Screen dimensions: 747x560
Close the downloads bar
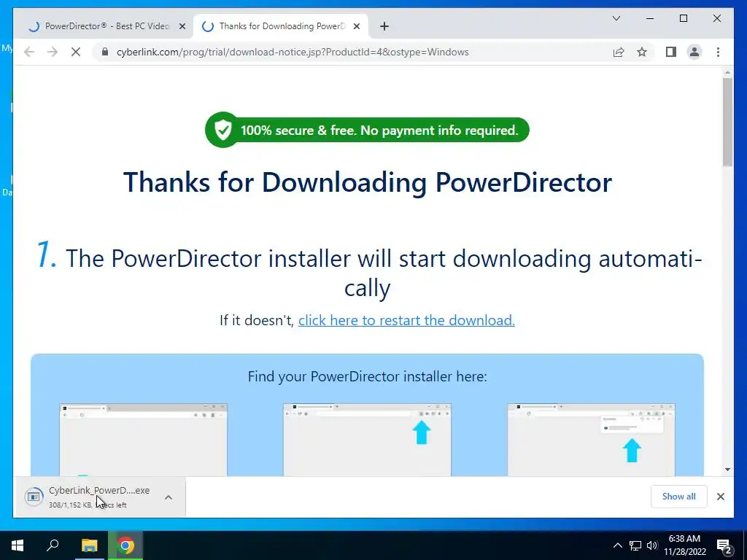tap(721, 497)
